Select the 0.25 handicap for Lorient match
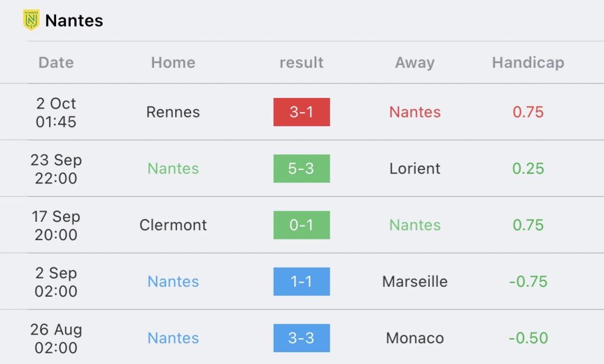 tap(528, 168)
